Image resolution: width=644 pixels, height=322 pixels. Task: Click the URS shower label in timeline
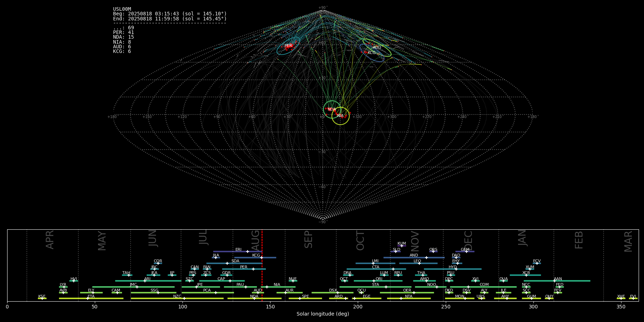click(480, 296)
